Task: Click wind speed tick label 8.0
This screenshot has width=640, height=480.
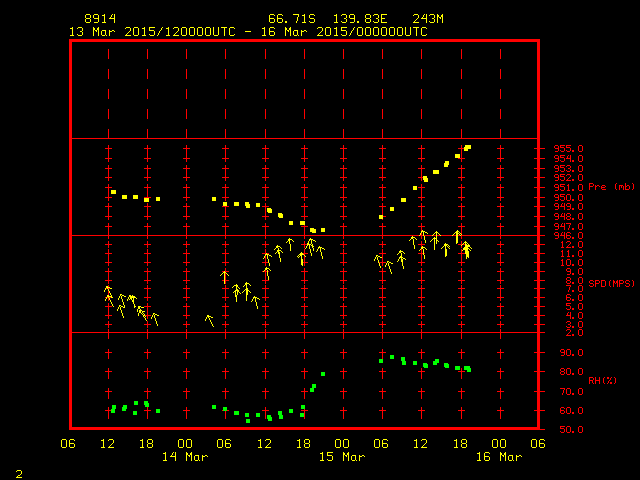Action: (574, 281)
